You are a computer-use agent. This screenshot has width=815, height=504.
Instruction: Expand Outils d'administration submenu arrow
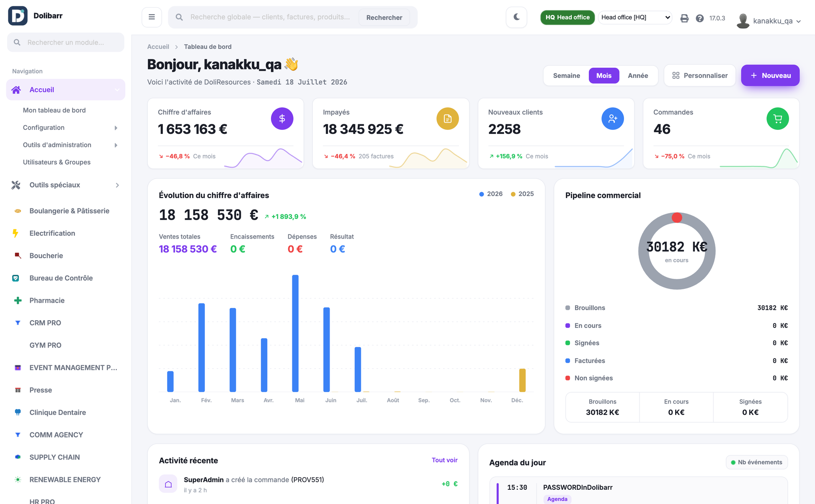(116, 145)
